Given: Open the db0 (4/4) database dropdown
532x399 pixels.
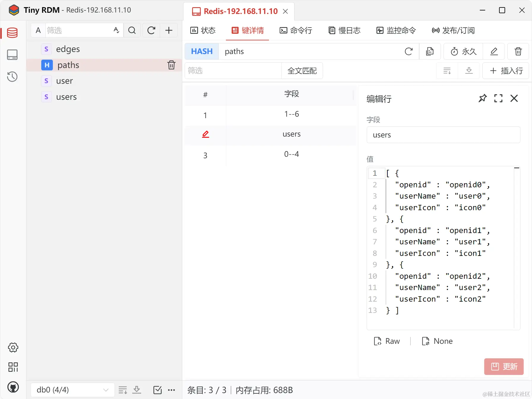Looking at the screenshot, I should pyautogui.click(x=73, y=390).
